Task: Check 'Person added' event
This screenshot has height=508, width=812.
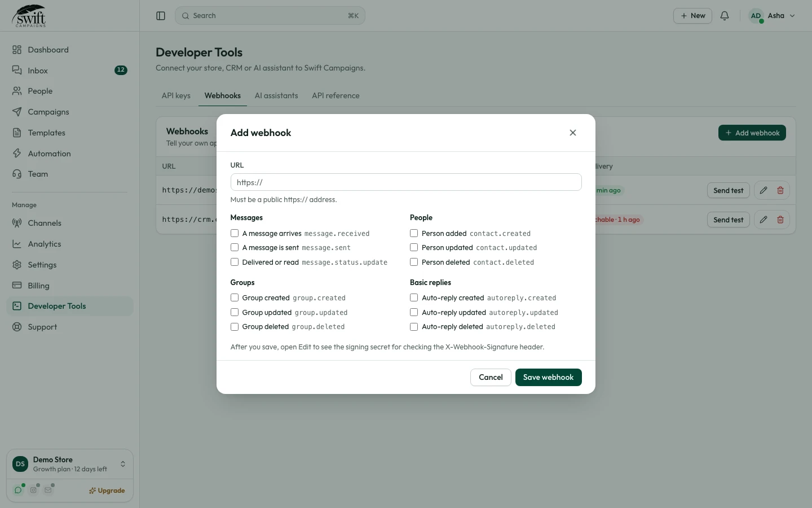Action: (x=414, y=233)
